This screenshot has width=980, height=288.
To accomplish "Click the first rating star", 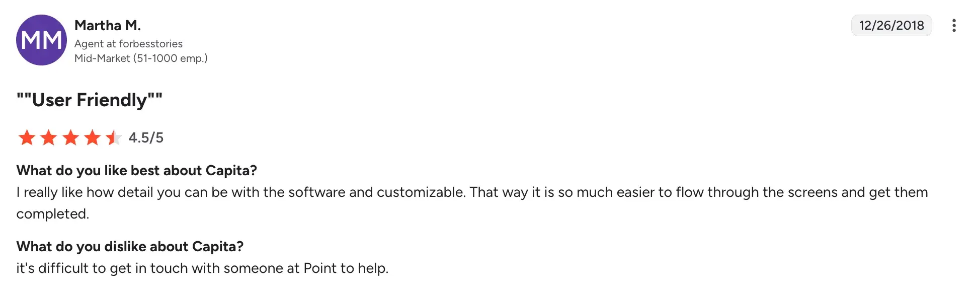I will click(x=27, y=137).
